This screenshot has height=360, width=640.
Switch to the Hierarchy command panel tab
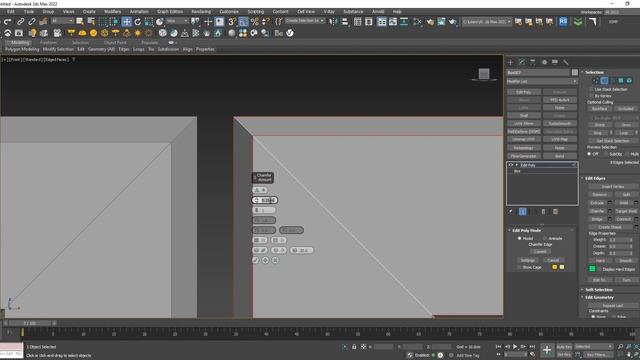(533, 62)
